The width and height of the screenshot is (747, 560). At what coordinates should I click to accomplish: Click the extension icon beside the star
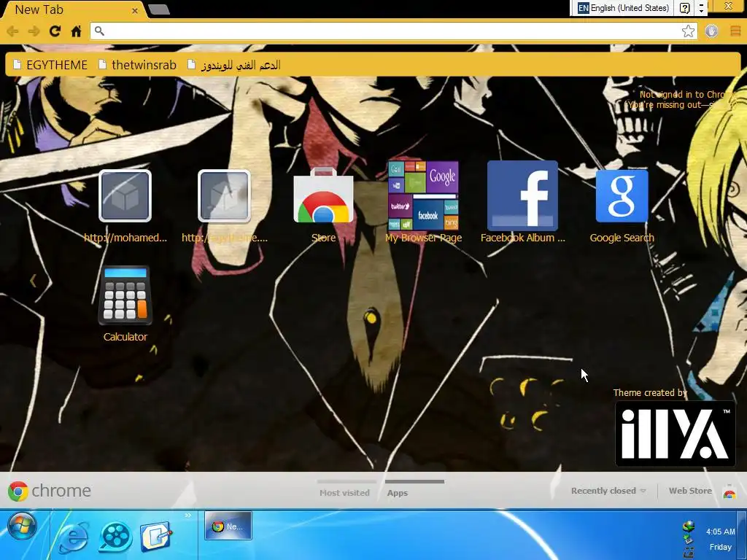[712, 31]
